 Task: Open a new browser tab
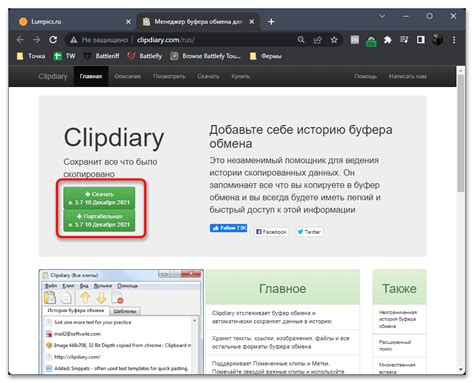pos(271,22)
